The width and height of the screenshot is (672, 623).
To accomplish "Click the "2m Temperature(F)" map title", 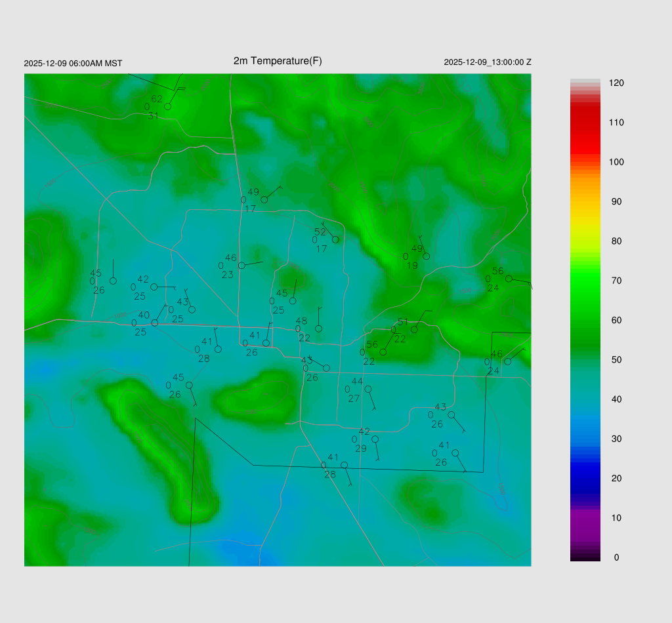I will click(x=278, y=61).
